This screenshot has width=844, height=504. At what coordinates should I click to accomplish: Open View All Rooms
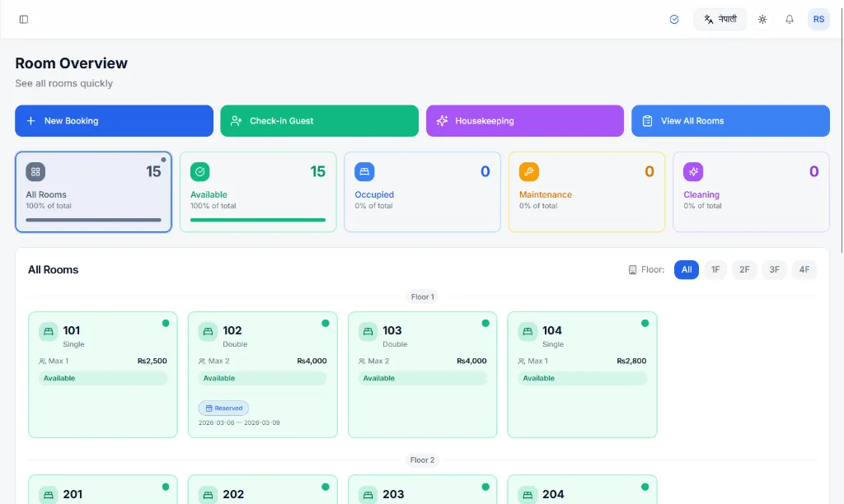click(x=729, y=120)
